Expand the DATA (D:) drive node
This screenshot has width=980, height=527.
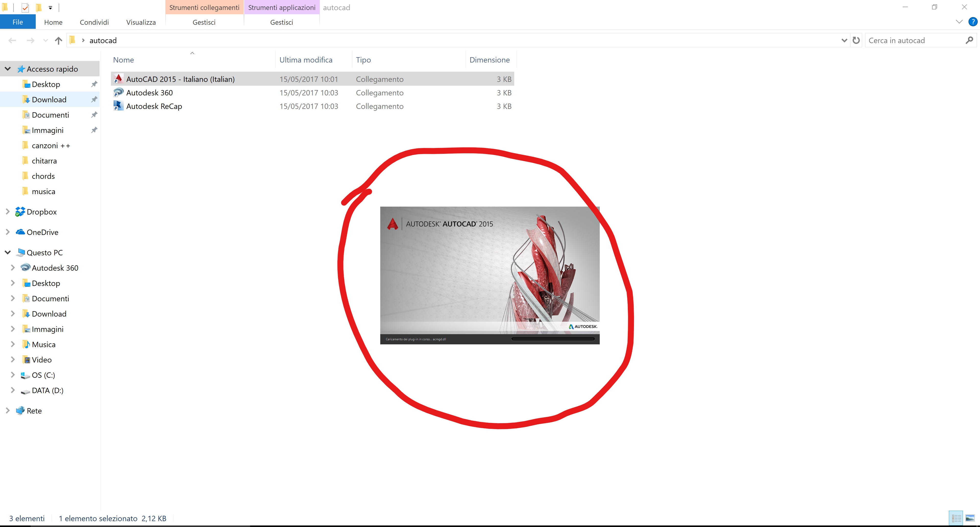13,390
